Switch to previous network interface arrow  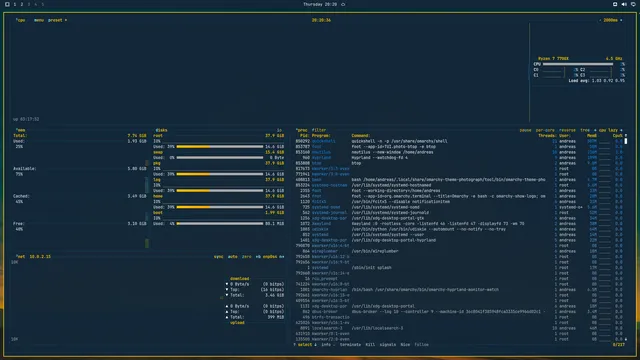(258, 257)
